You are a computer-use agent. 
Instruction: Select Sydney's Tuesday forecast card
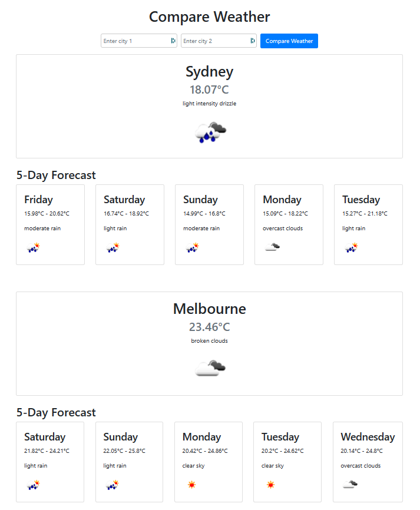point(368,224)
